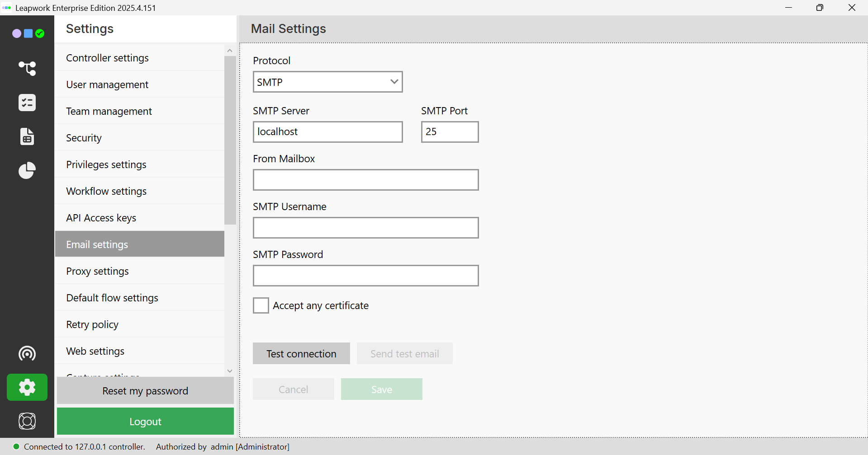Enable the Accept any certificate checkbox
This screenshot has width=868, height=455.
[x=261, y=305]
